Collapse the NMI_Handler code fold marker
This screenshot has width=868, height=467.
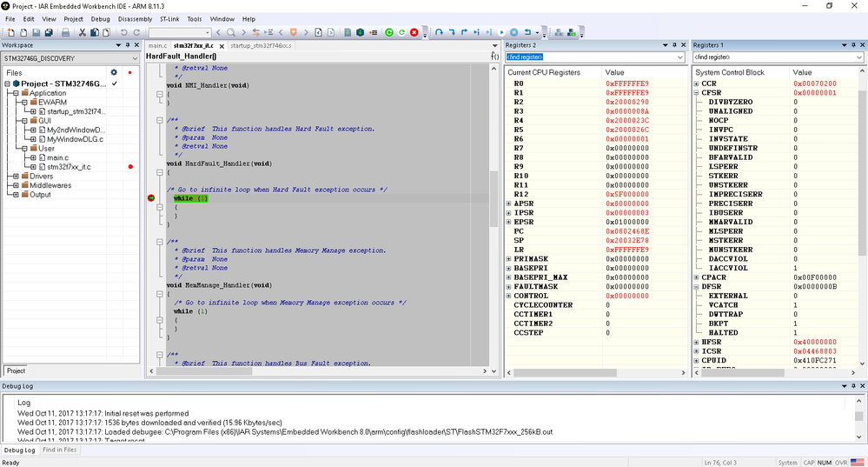coord(159,95)
